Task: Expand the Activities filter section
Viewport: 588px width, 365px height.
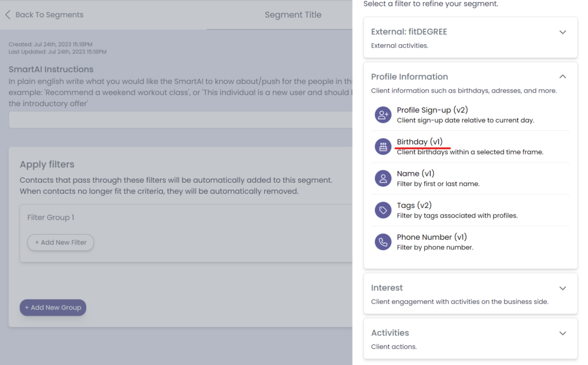Action: point(563,333)
